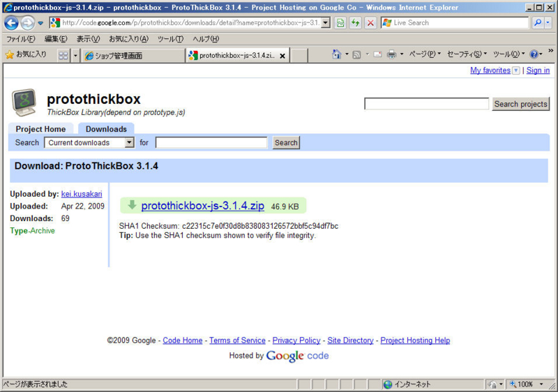The width and height of the screenshot is (558, 392).
Task: Click the SHA1 checksum text
Action: click(229, 226)
